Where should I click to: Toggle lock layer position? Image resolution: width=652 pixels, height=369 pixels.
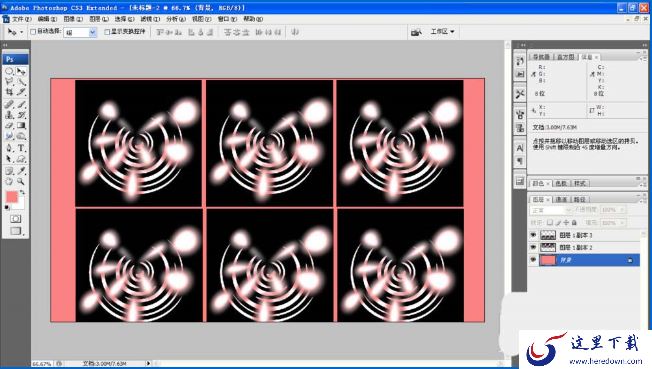click(566, 223)
